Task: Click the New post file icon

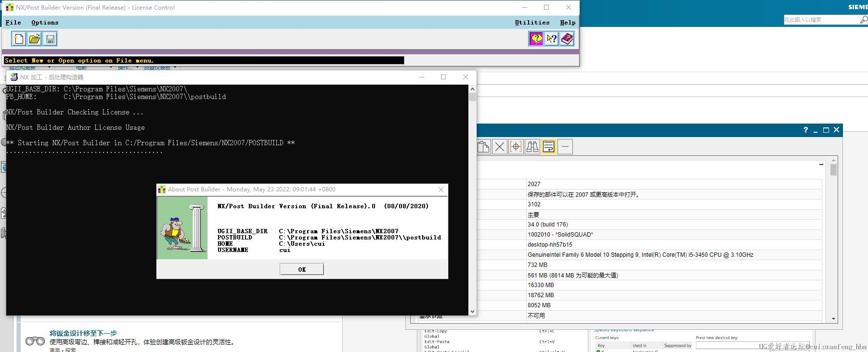Action: [x=19, y=39]
